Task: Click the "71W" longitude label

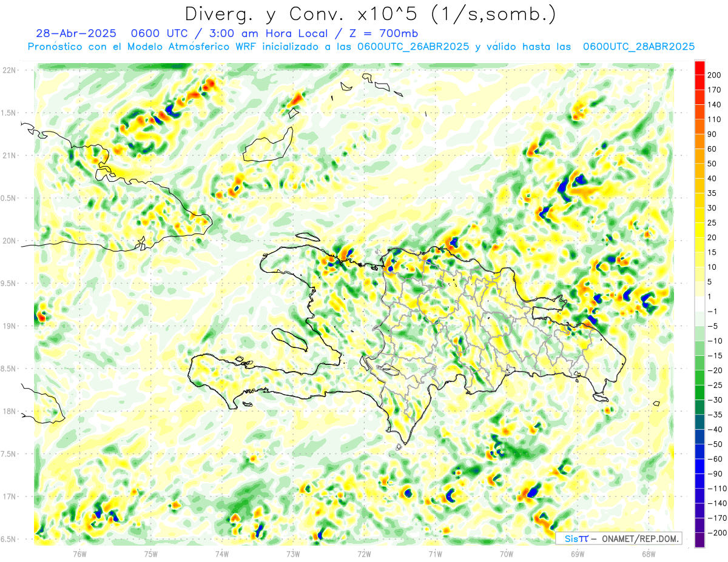Action: 435,554
